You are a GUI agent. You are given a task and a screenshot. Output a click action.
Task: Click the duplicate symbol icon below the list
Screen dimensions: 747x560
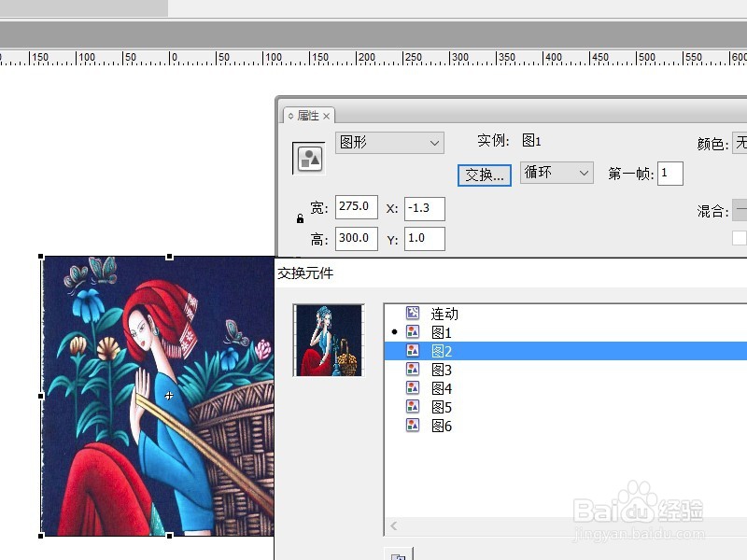point(399,554)
